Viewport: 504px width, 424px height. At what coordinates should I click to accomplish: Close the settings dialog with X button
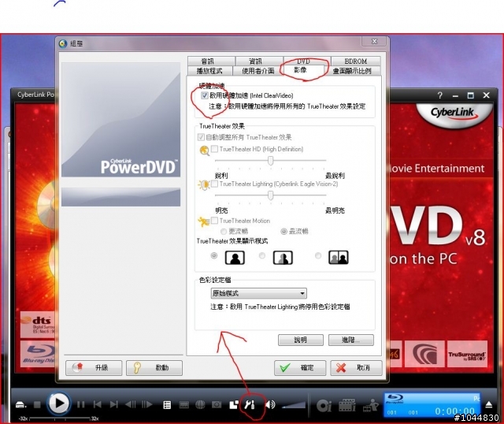pos(375,41)
